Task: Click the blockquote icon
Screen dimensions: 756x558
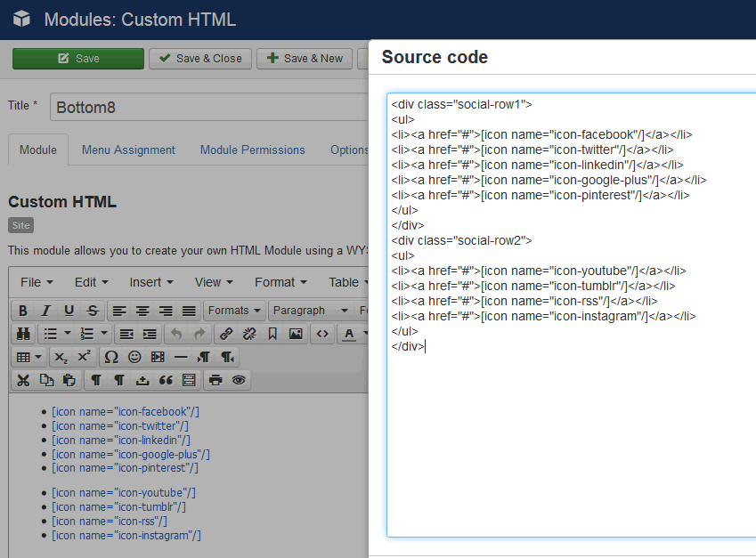Action: pos(165,380)
